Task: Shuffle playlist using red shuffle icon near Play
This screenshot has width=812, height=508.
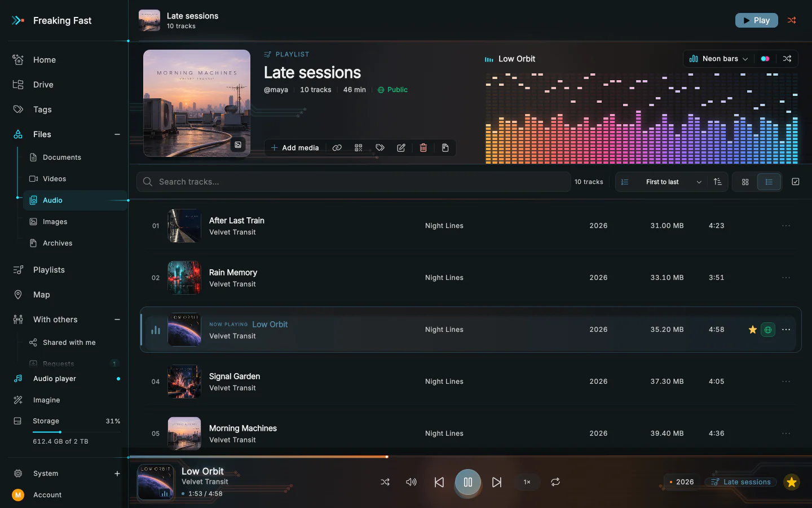Action: 792,20
